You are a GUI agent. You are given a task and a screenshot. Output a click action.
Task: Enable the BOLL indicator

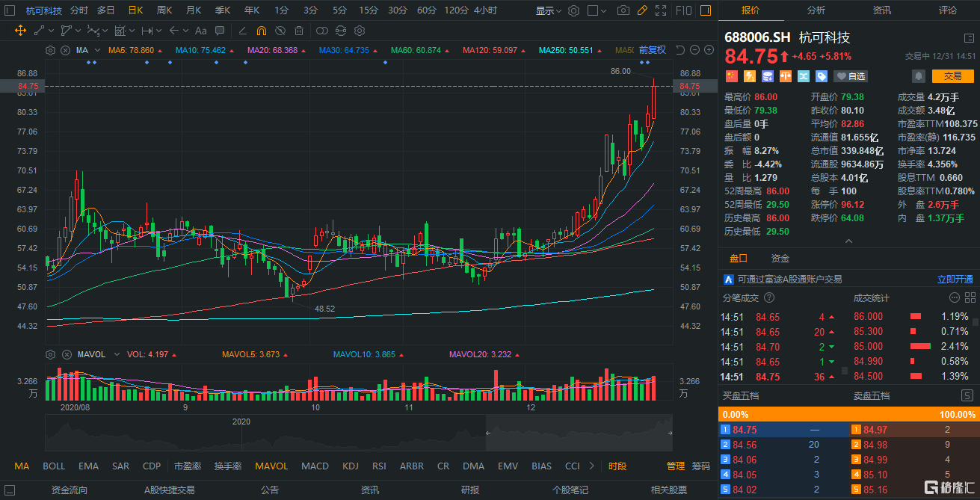click(x=54, y=466)
